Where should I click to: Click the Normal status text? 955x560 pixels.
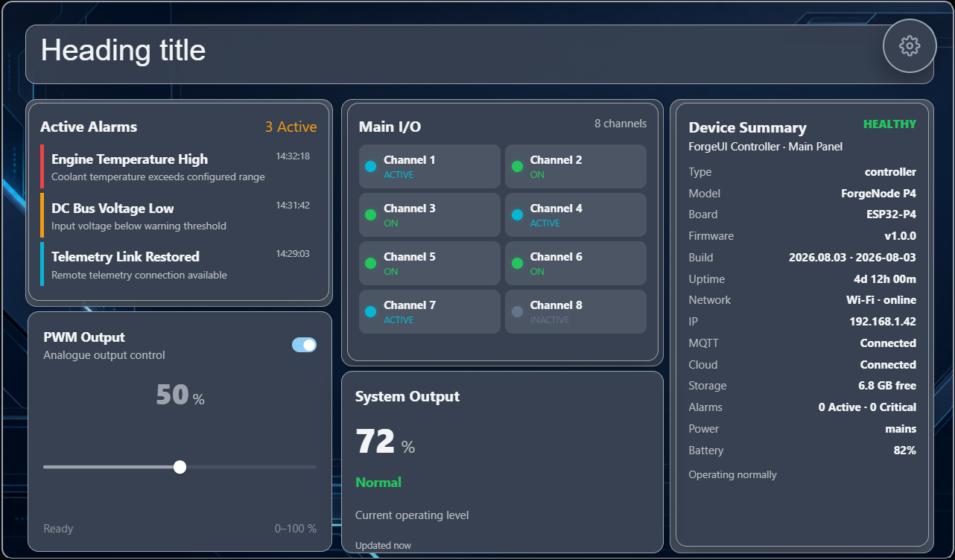tap(378, 483)
